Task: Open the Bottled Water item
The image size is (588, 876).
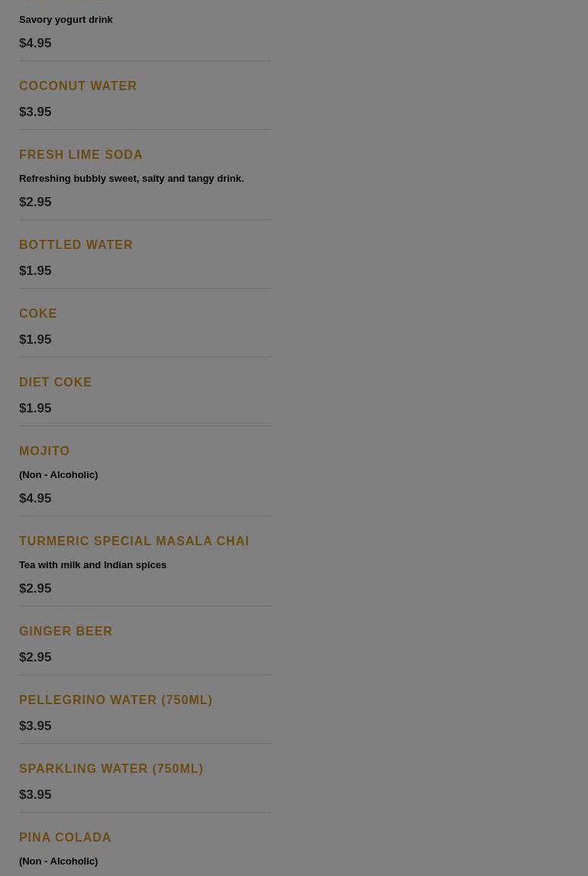Action: (76, 245)
